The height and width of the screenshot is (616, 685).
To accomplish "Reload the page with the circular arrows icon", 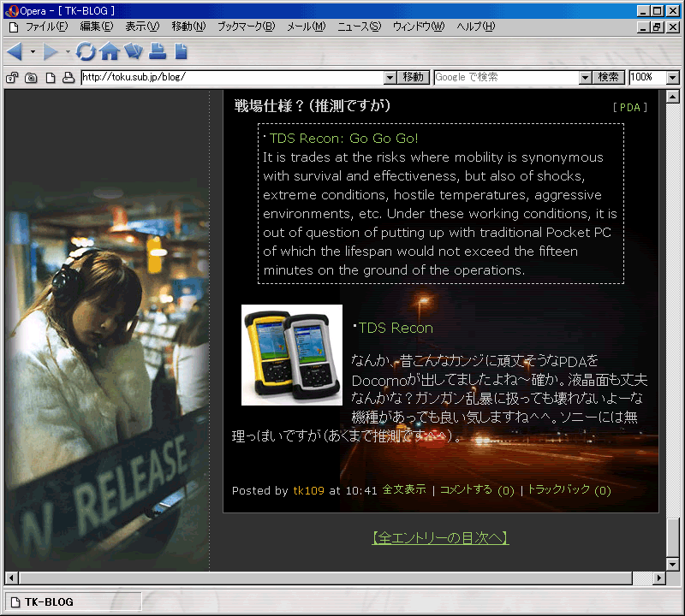I will (x=86, y=51).
